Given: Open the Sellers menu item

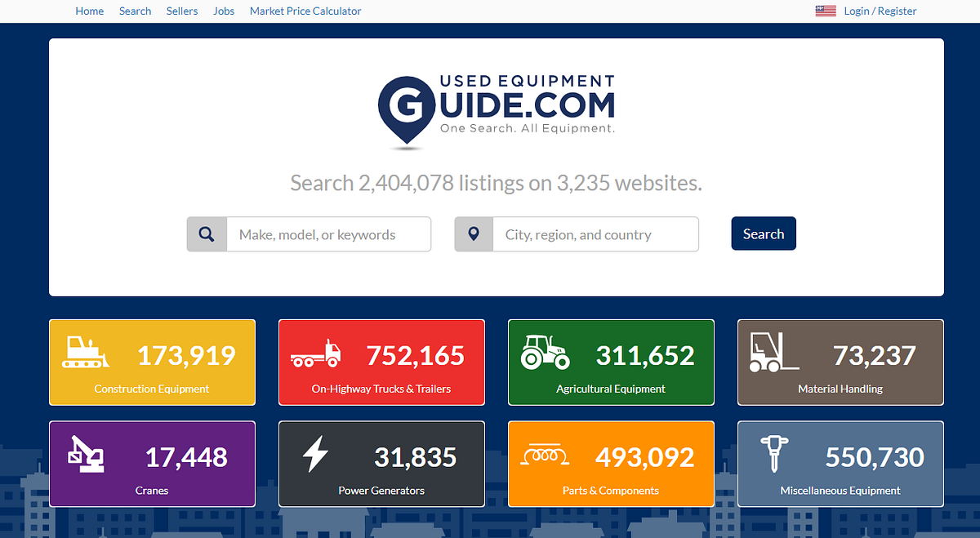Looking at the screenshot, I should (x=182, y=11).
